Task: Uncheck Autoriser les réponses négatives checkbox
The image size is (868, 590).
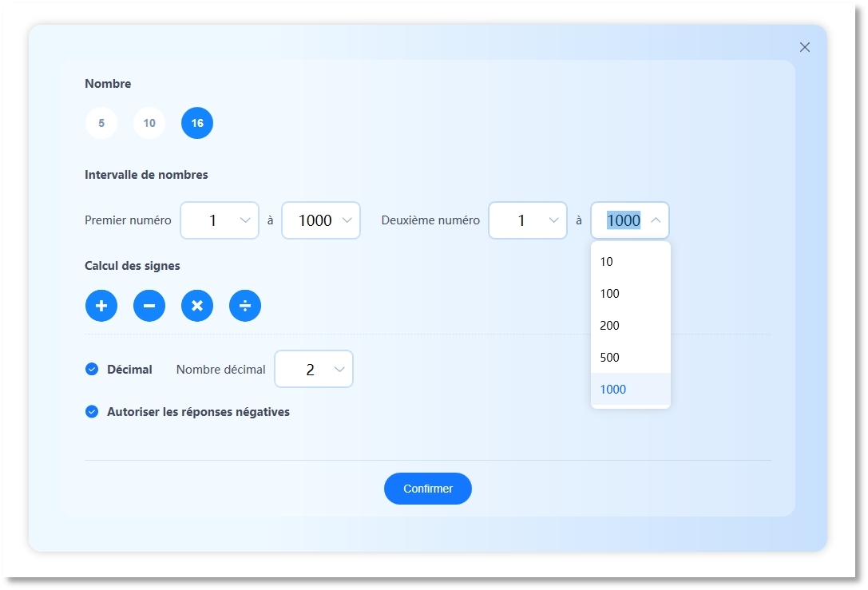Action: click(92, 412)
